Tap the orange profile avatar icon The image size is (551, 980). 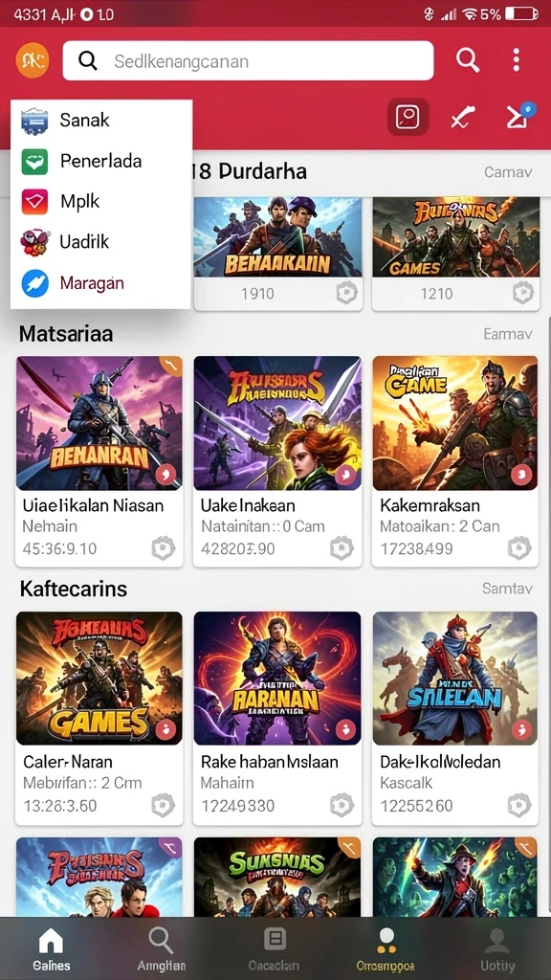[33, 60]
